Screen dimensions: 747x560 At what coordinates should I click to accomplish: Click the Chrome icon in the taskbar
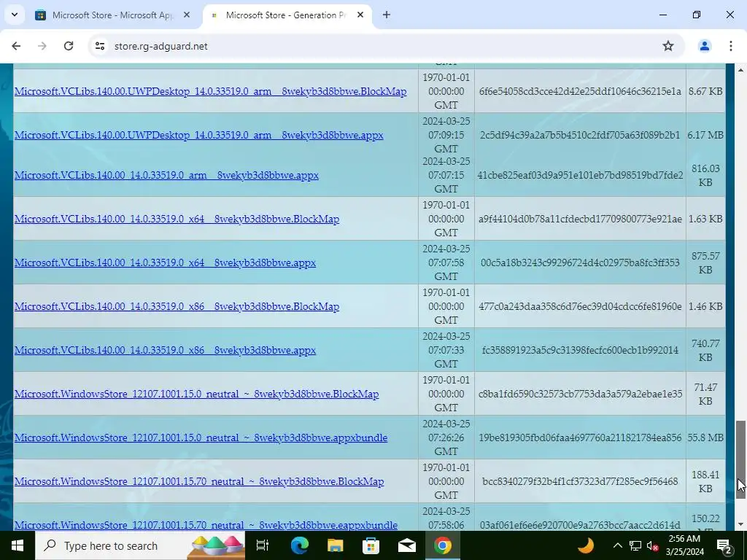pyautogui.click(x=443, y=545)
